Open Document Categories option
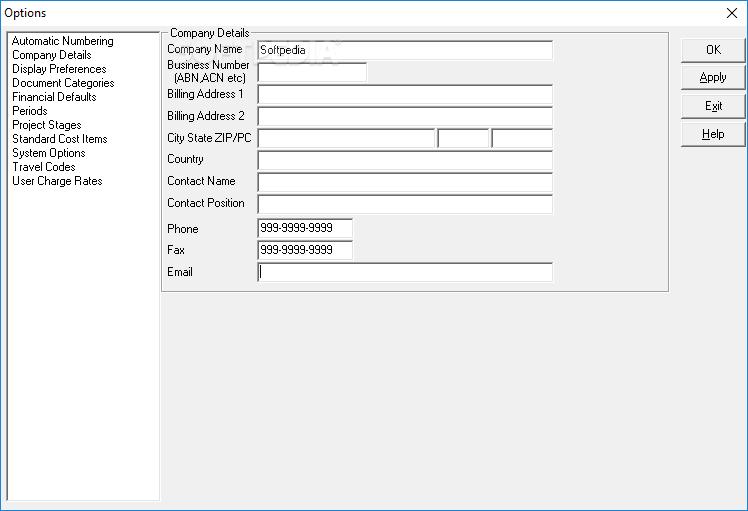The height and width of the screenshot is (511, 748). (x=63, y=83)
